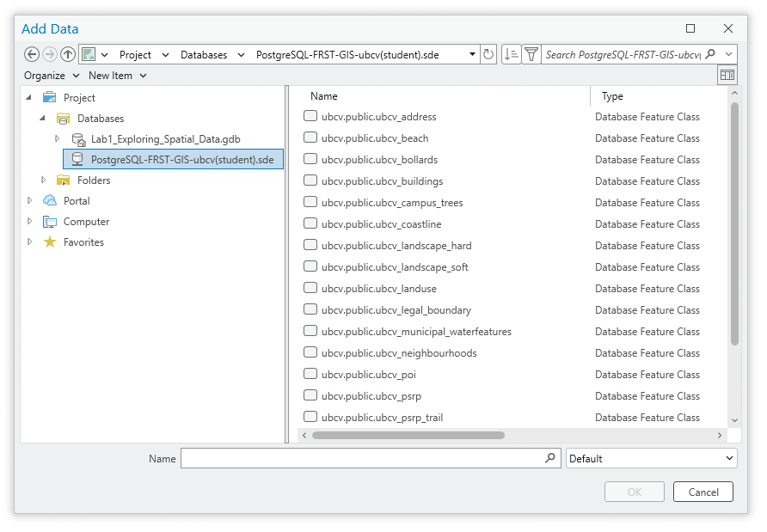The width and height of the screenshot is (767, 532).
Task: Expand the Computer tree node
Action: tap(29, 221)
